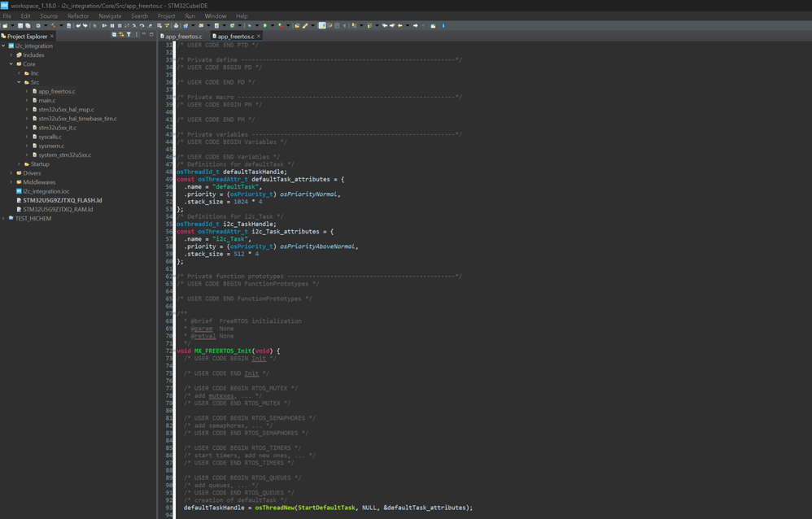Select i2c_integration.ioc file
This screenshot has height=519, width=812.
coord(46,191)
